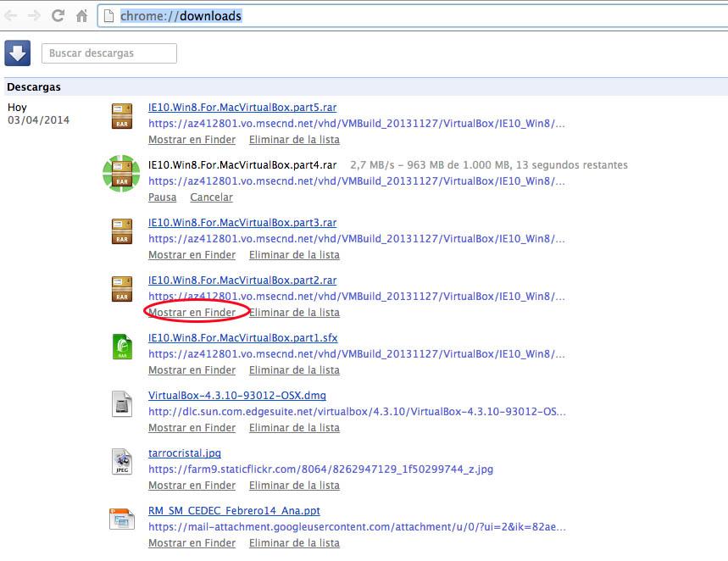Remove part5.rar from the list
The image size is (728, 561).
294,140
